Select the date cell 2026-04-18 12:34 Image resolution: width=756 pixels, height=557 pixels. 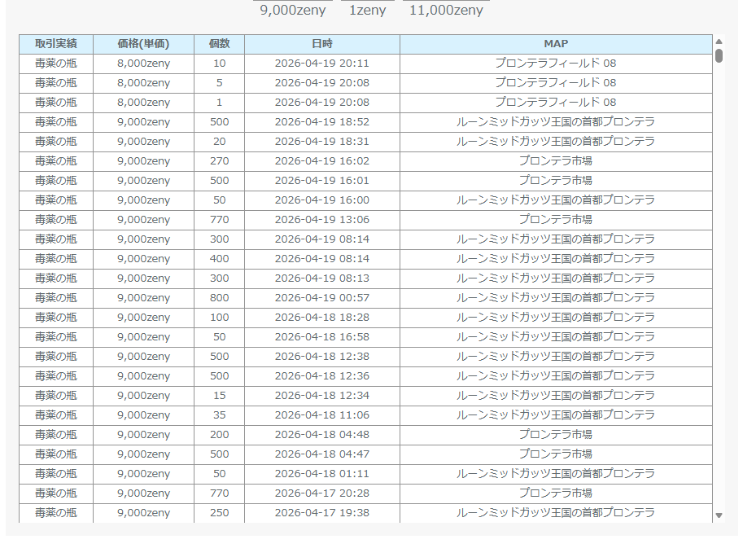pyautogui.click(x=321, y=396)
